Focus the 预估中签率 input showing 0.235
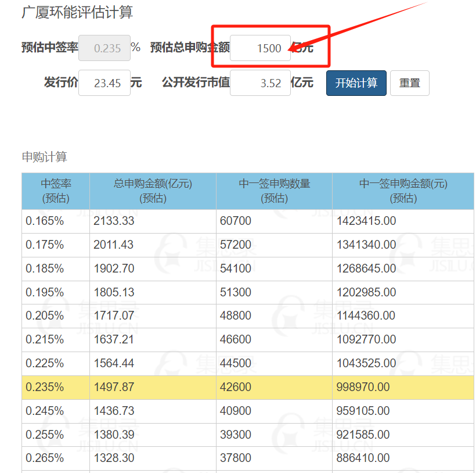Viewport: 476px width, 473px height. tap(104, 48)
